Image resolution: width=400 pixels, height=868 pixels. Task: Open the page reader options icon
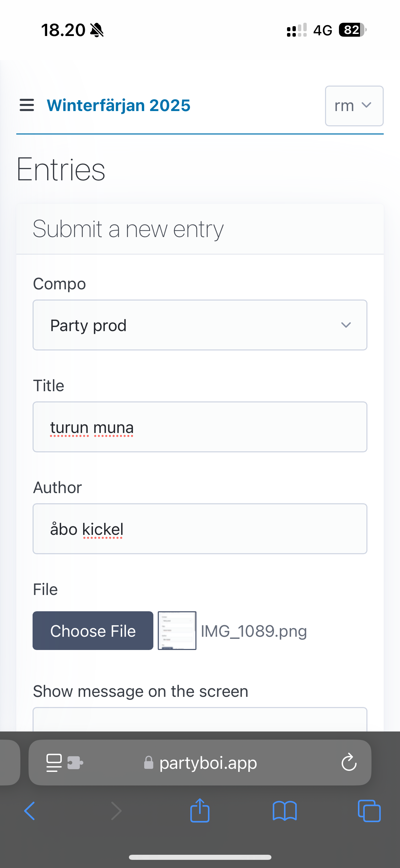click(54, 763)
